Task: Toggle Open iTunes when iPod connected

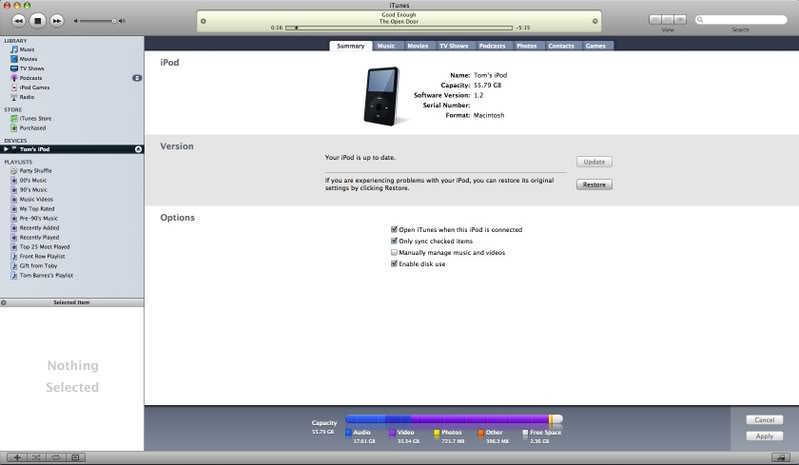Action: pos(394,230)
